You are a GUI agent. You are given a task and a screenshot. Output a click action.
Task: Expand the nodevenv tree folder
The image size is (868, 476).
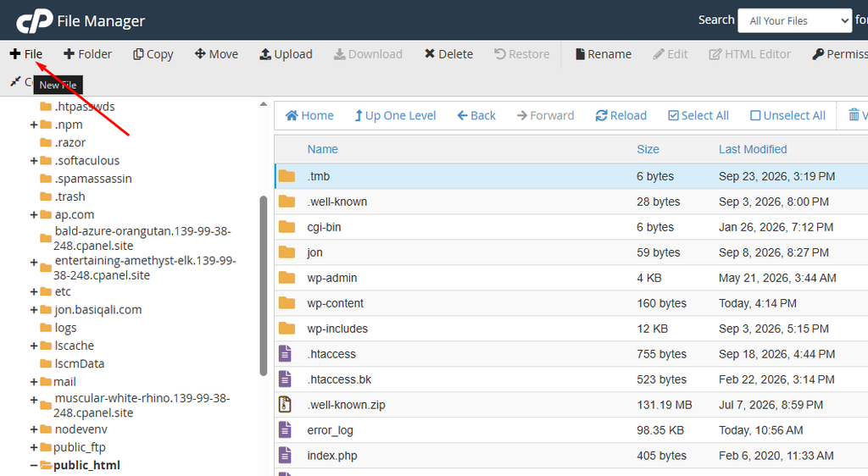[34, 429]
